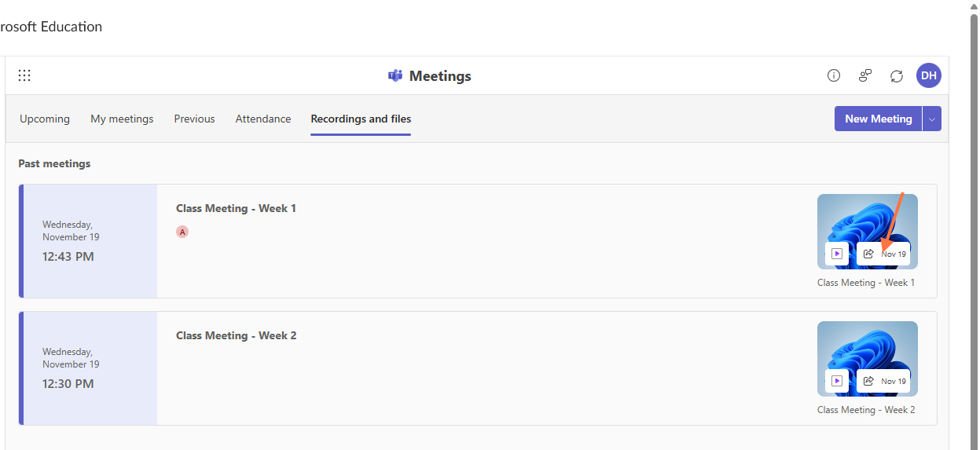Click the Meetings header title
The height and width of the screenshot is (450, 980).
440,76
